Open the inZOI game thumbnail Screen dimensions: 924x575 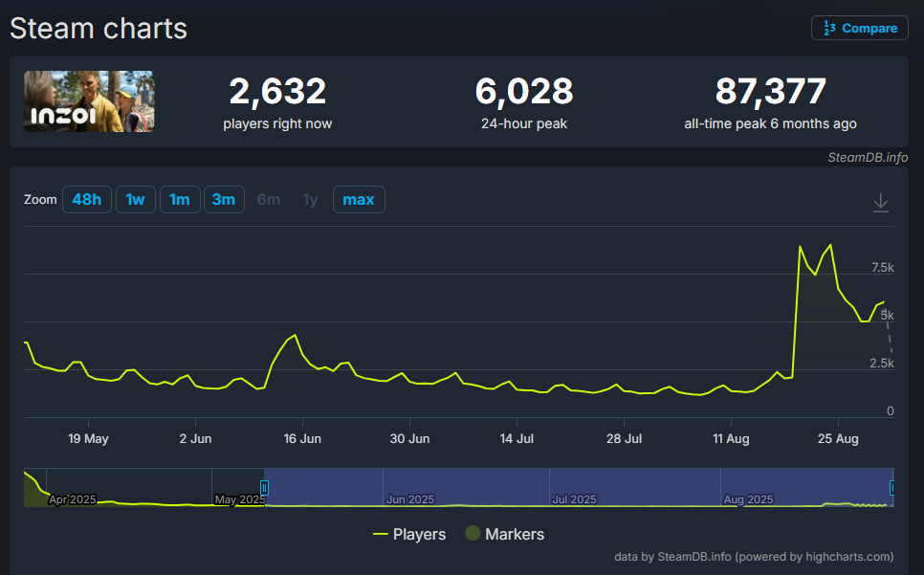[x=89, y=101]
